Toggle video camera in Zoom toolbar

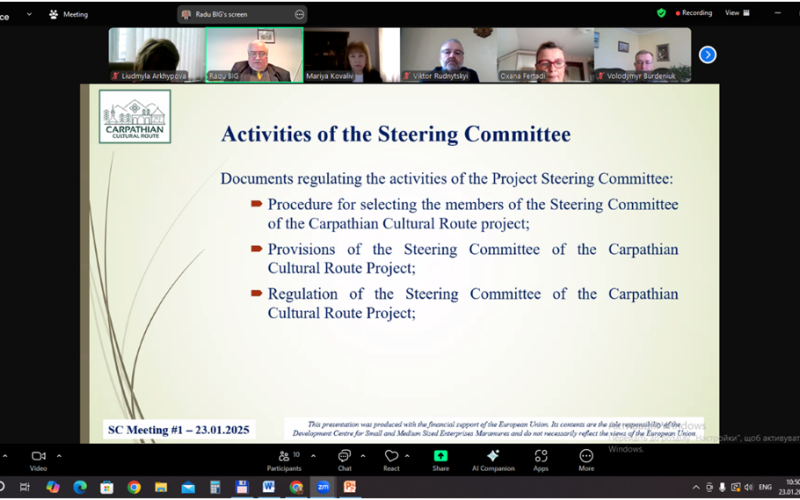point(38,457)
